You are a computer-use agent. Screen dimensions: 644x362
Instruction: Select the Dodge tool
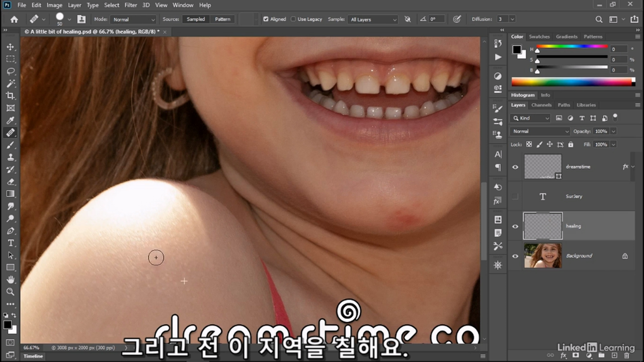[x=11, y=218]
